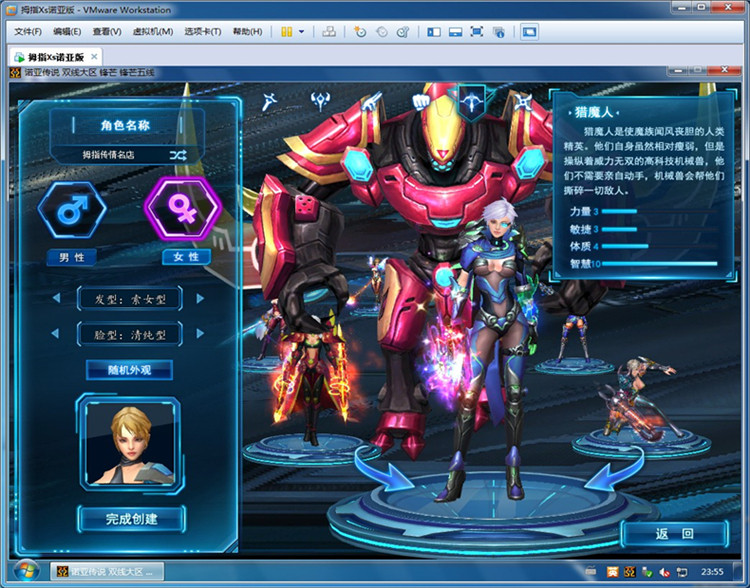750x588 pixels.
Task: Open the pause button dropdown arrow
Action: [301, 32]
